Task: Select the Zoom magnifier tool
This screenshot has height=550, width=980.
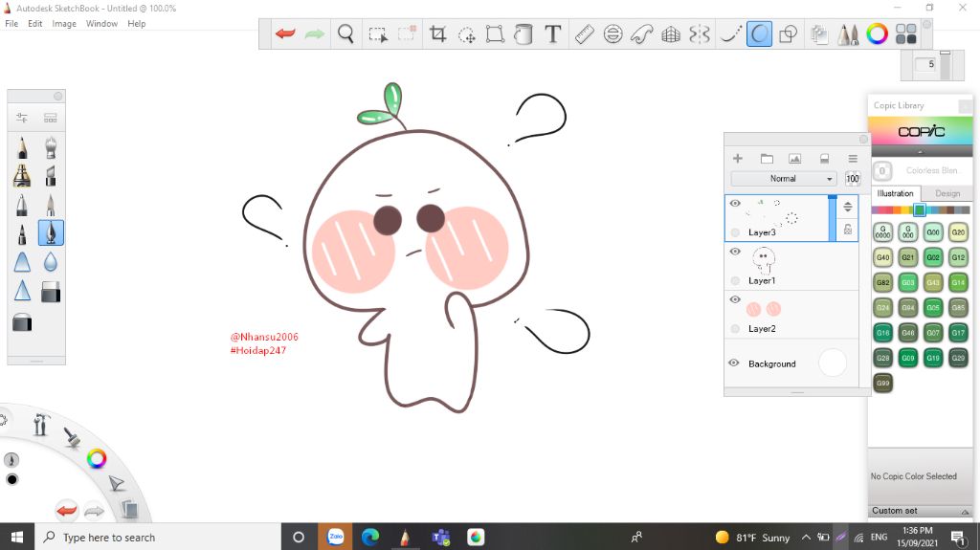Action: [345, 33]
